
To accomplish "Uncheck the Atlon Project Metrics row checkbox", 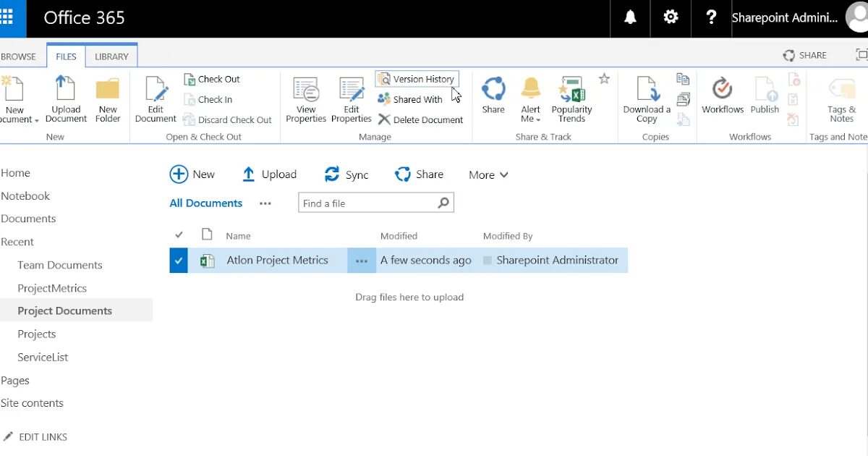I will [x=179, y=261].
